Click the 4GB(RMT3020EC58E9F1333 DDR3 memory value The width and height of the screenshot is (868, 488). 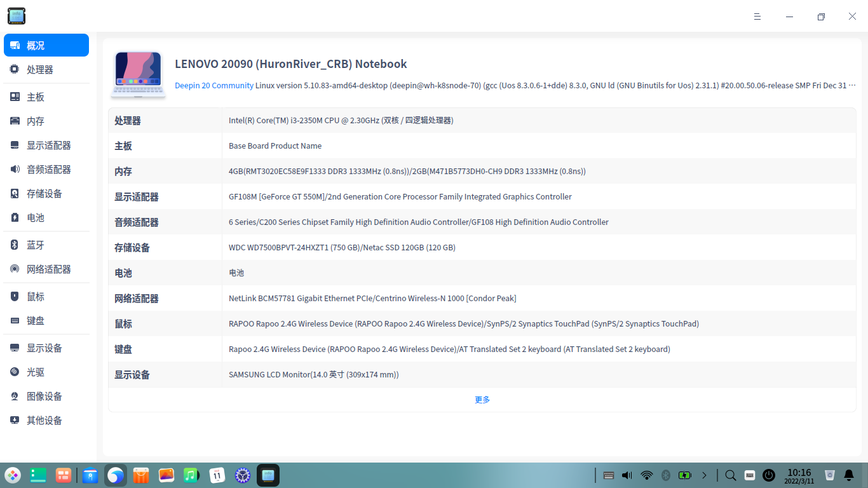click(407, 171)
